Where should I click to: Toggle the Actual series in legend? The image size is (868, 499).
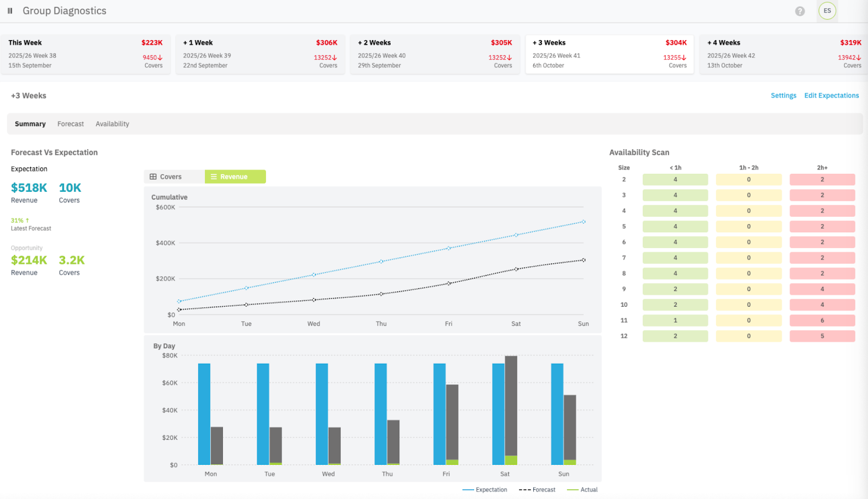point(582,490)
